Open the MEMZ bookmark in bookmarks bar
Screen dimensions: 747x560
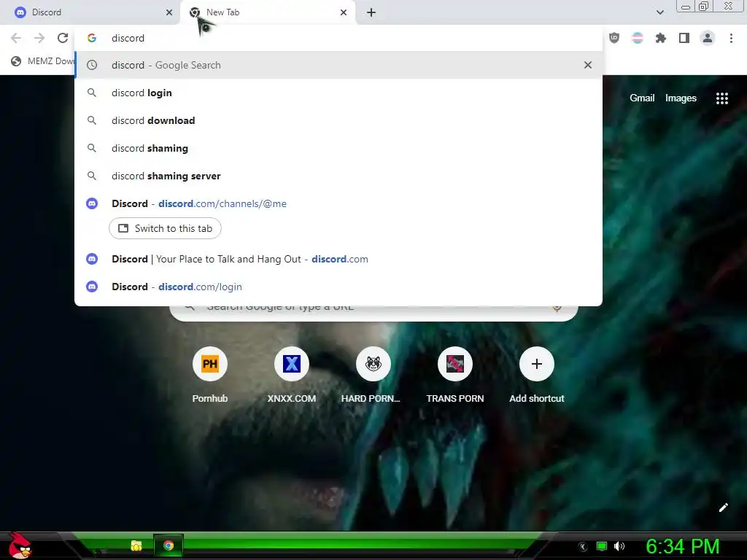[43, 61]
